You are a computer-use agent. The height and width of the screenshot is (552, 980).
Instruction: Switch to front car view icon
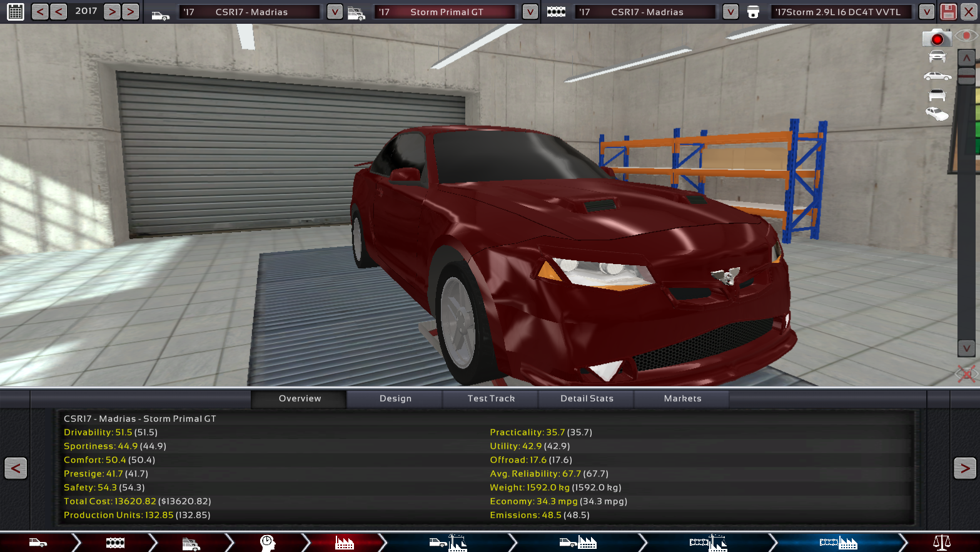click(x=937, y=57)
